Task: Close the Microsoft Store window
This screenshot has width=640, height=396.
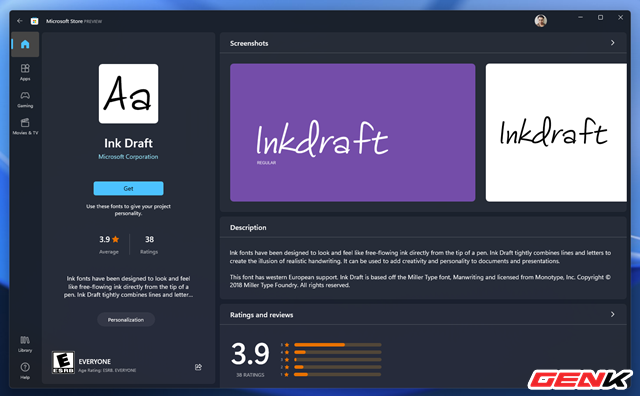Action: coord(620,18)
